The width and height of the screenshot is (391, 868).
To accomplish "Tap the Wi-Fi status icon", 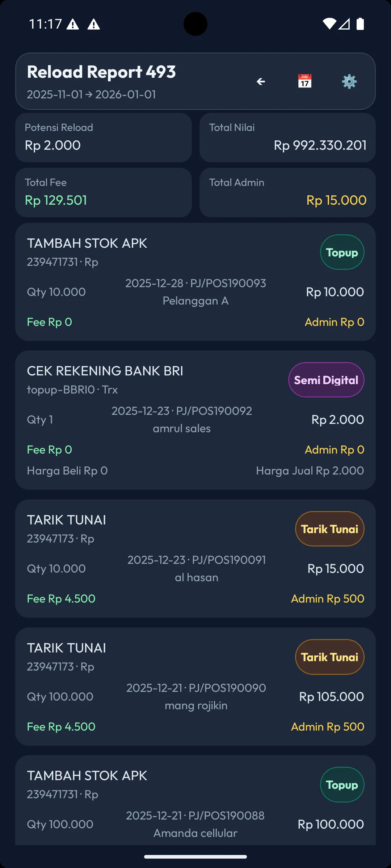I will point(329,24).
